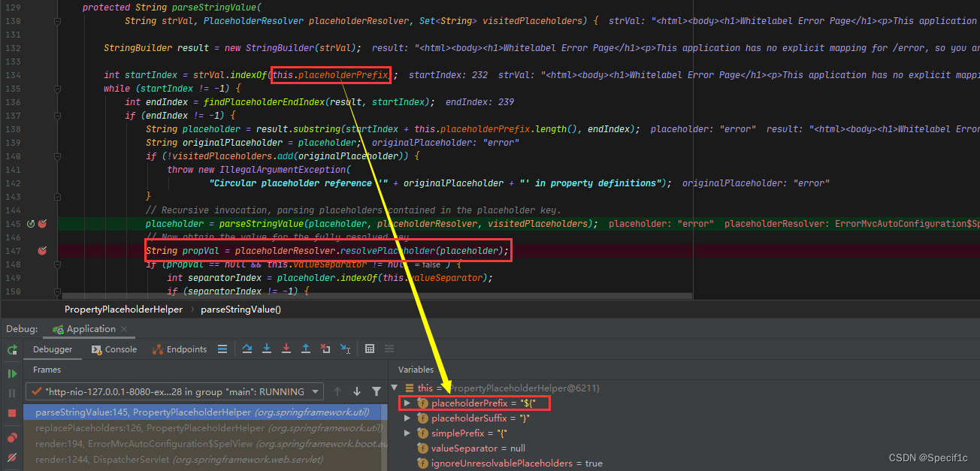Switch to the Debugger tab
Viewport: 980px width, 471px height.
click(53, 349)
